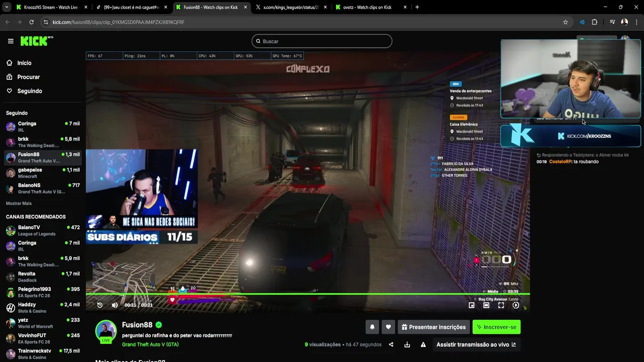The image size is (644, 362).
Task: Click Presentear inscrições button
Action: click(x=434, y=327)
